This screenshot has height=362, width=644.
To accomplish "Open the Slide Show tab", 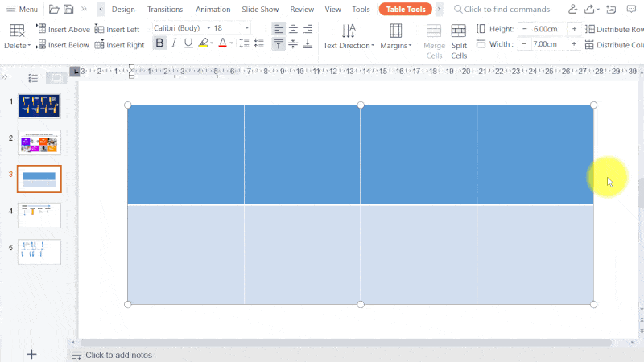I will pyautogui.click(x=260, y=9).
